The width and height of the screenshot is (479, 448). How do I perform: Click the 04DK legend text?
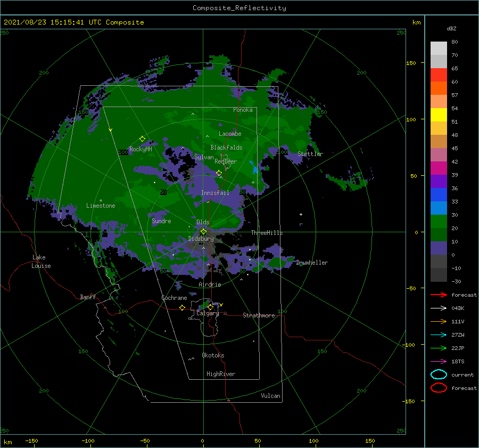(x=458, y=308)
